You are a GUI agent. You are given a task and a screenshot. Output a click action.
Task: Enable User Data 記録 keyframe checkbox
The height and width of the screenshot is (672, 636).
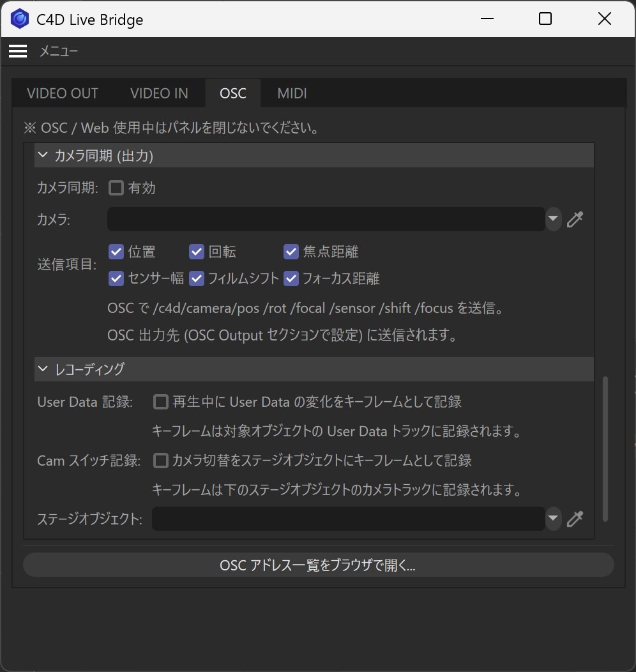click(x=161, y=402)
